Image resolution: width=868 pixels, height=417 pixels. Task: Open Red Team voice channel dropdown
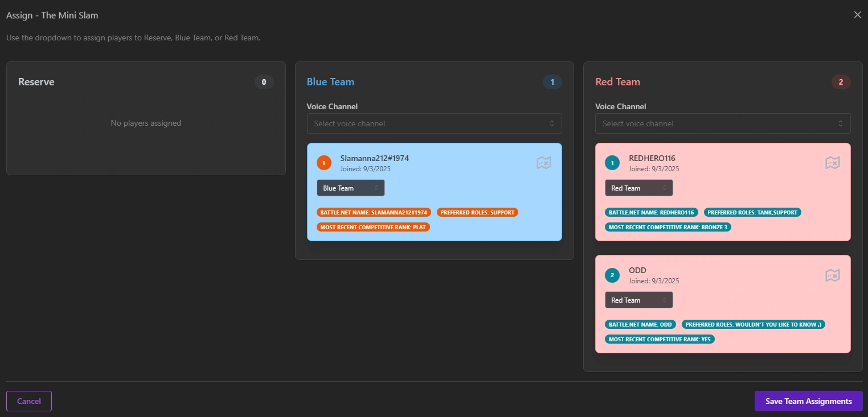coord(722,123)
